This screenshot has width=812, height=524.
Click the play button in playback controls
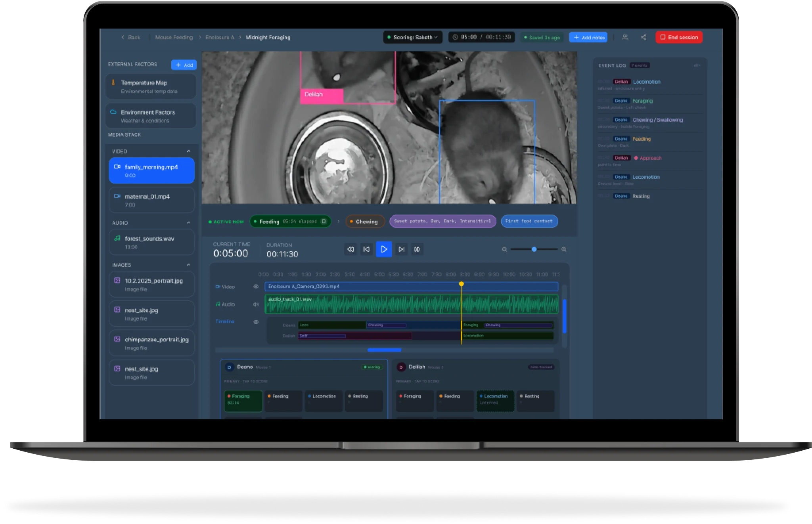coord(383,249)
